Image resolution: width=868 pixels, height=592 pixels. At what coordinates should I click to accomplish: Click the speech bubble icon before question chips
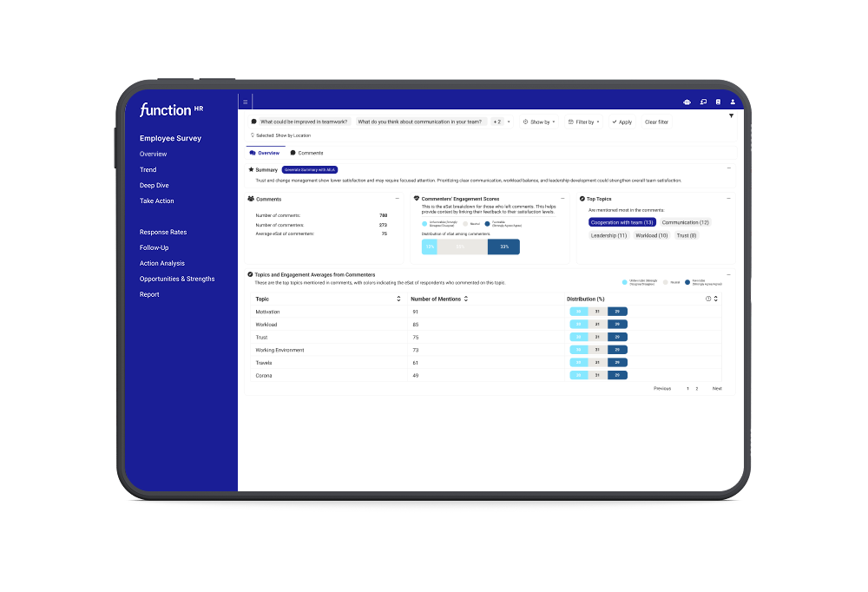click(x=254, y=122)
